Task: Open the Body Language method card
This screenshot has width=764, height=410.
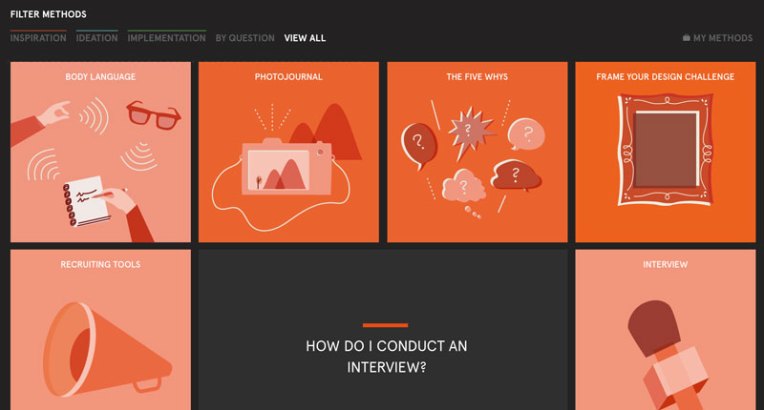Action: pyautogui.click(x=100, y=152)
